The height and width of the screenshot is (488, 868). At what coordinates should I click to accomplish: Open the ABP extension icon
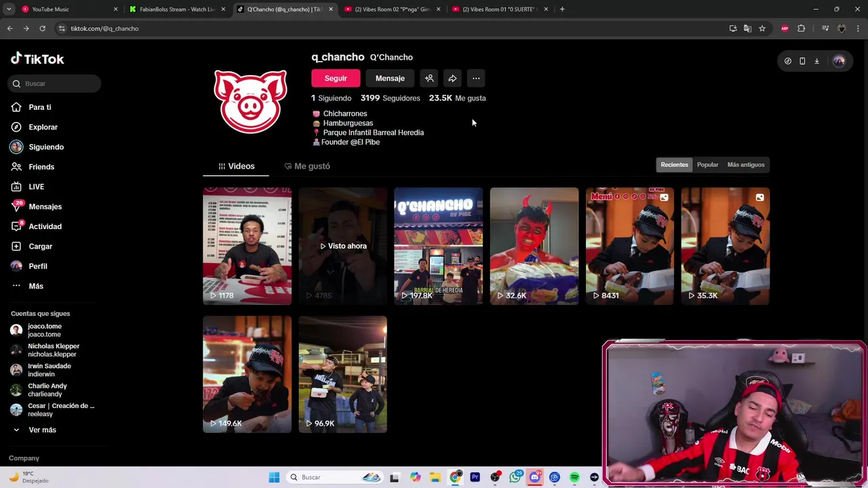coord(785,28)
